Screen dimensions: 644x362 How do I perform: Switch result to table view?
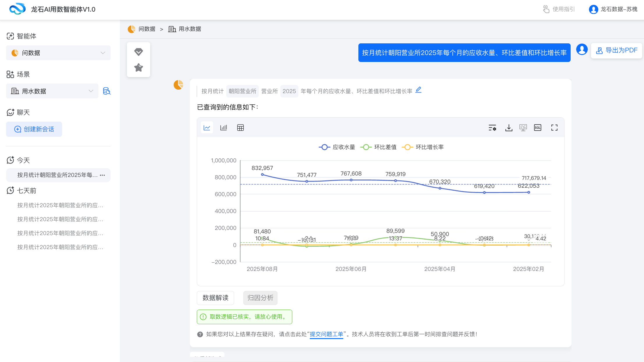tap(240, 127)
